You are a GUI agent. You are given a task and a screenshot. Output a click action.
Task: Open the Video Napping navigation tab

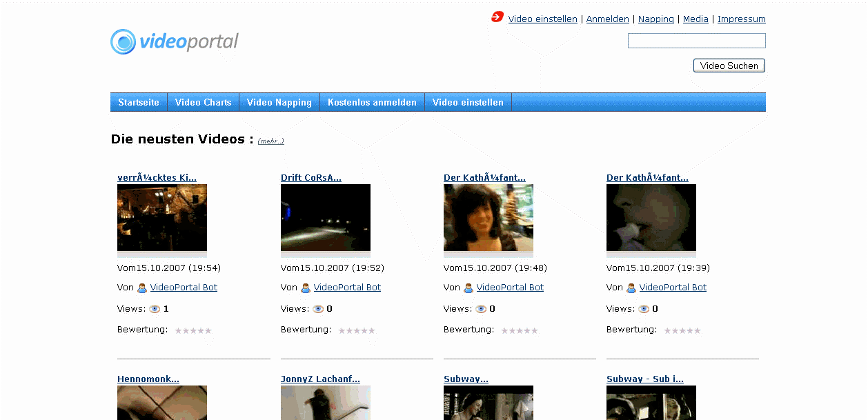(279, 102)
